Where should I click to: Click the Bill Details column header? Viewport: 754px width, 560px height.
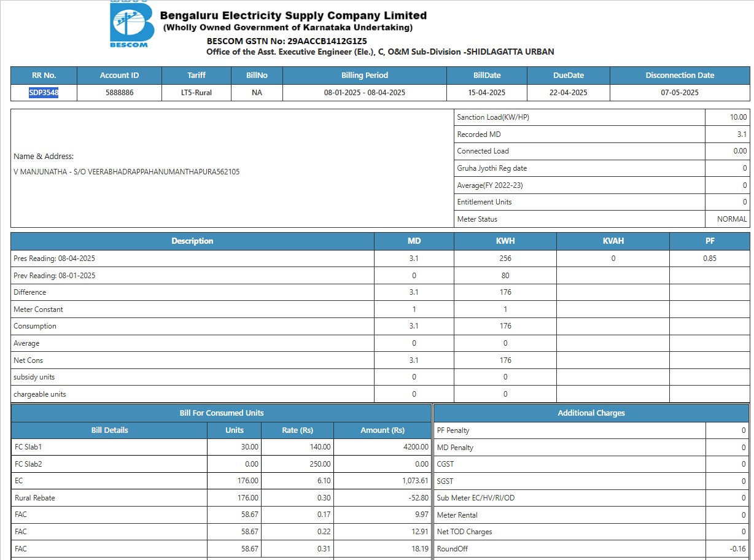109,430
